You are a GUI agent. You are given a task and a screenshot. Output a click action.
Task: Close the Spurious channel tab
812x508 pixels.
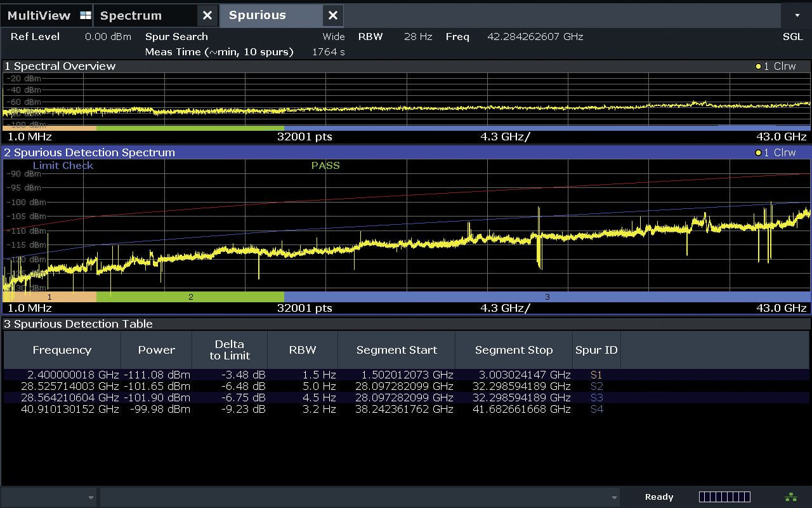click(332, 16)
